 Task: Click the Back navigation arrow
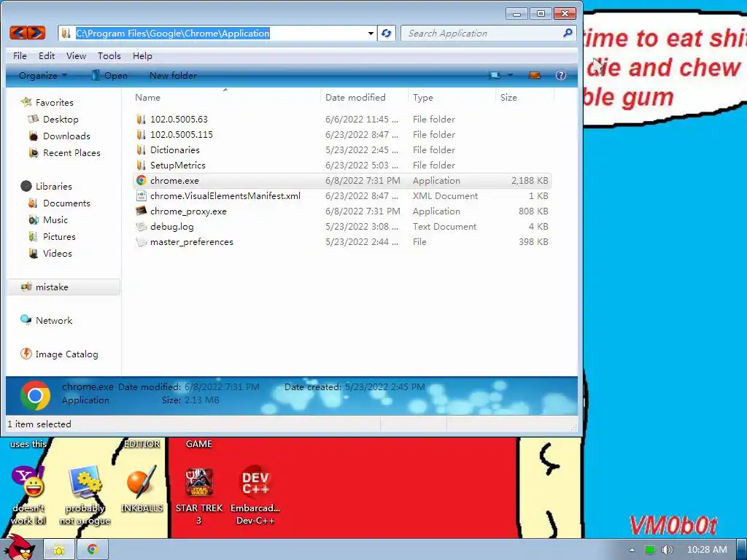[x=18, y=33]
